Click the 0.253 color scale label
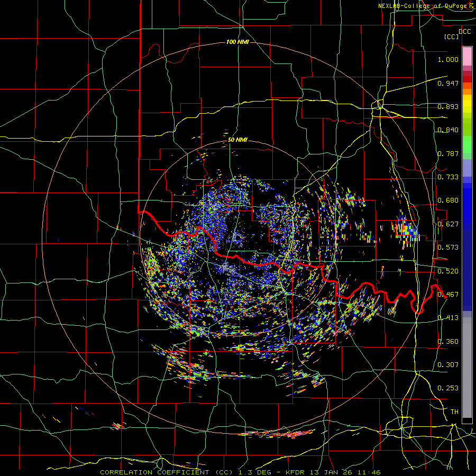The height and width of the screenshot is (476, 476). click(448, 388)
